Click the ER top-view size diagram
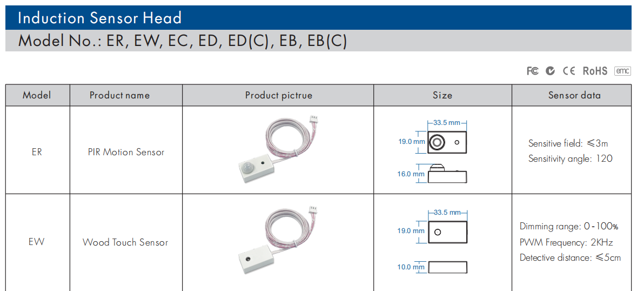The image size is (644, 291). [432, 137]
